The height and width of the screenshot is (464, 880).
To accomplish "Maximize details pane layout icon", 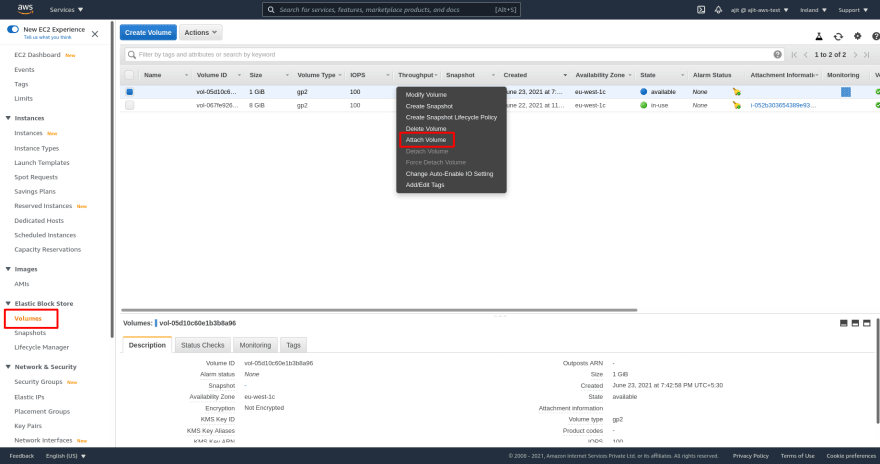I will 867,323.
